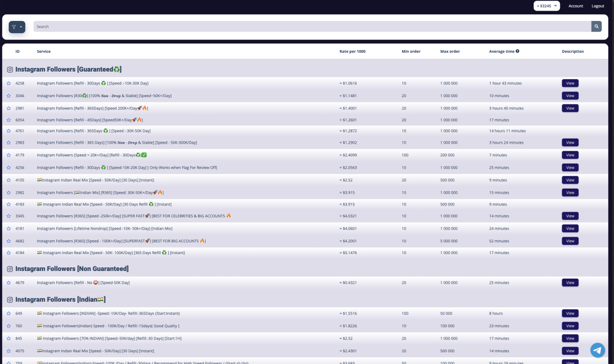Click the magnifier search button
This screenshot has width=614, height=364.
click(x=597, y=27)
